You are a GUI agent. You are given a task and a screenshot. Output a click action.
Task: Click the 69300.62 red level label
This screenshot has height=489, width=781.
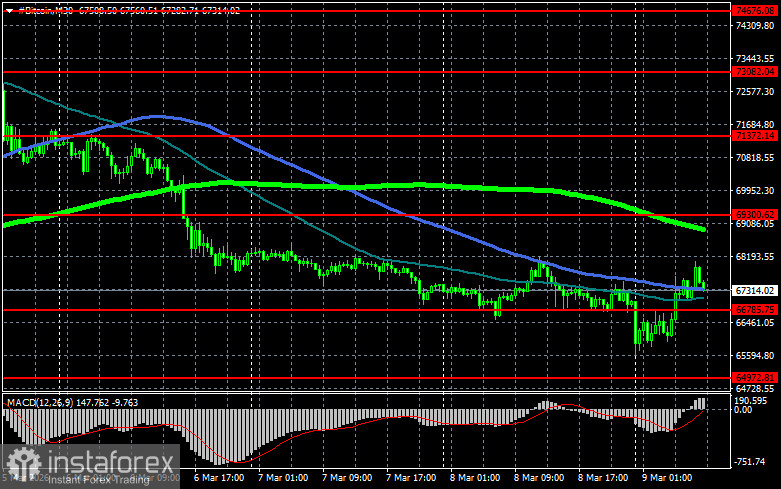[x=756, y=215]
